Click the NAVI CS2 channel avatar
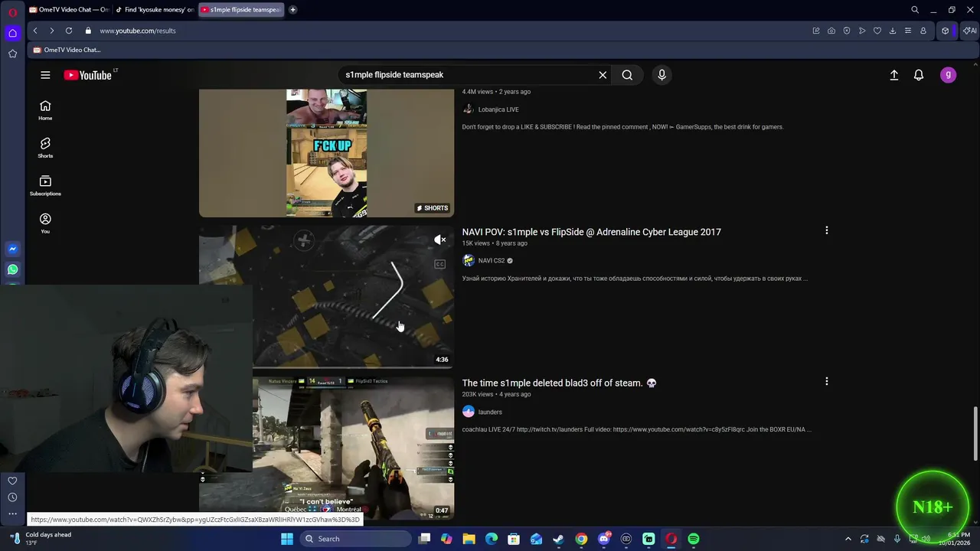Screen dimensions: 980x551 (469, 260)
